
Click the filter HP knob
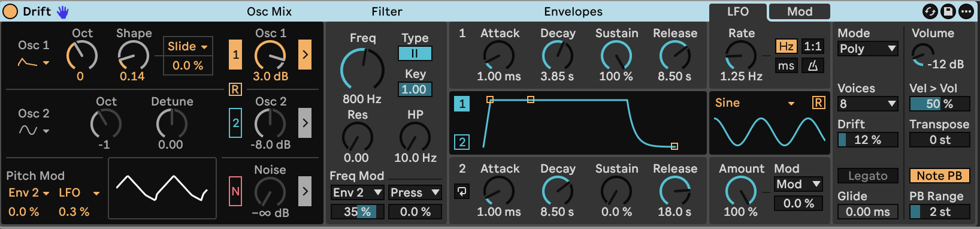415,137
